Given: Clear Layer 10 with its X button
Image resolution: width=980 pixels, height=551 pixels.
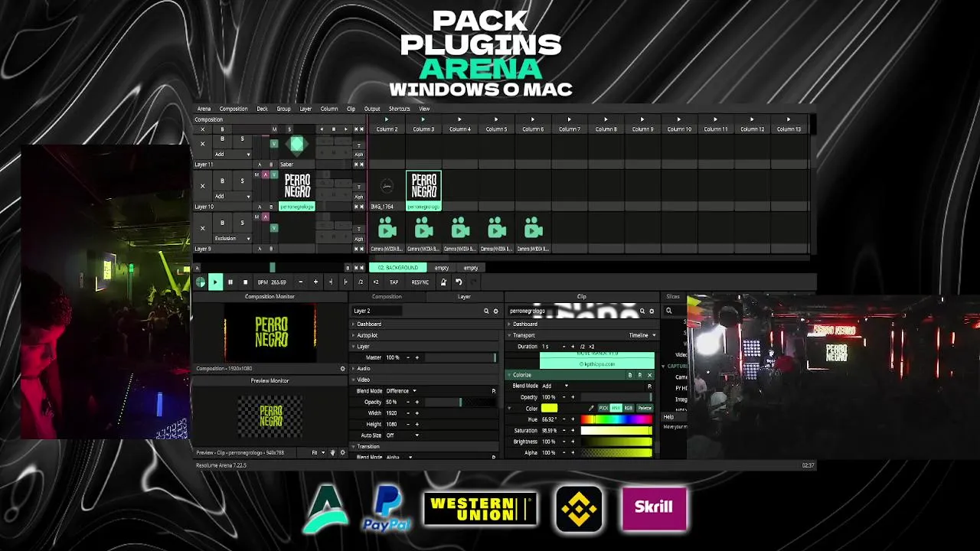Looking at the screenshot, I should pos(202,186).
